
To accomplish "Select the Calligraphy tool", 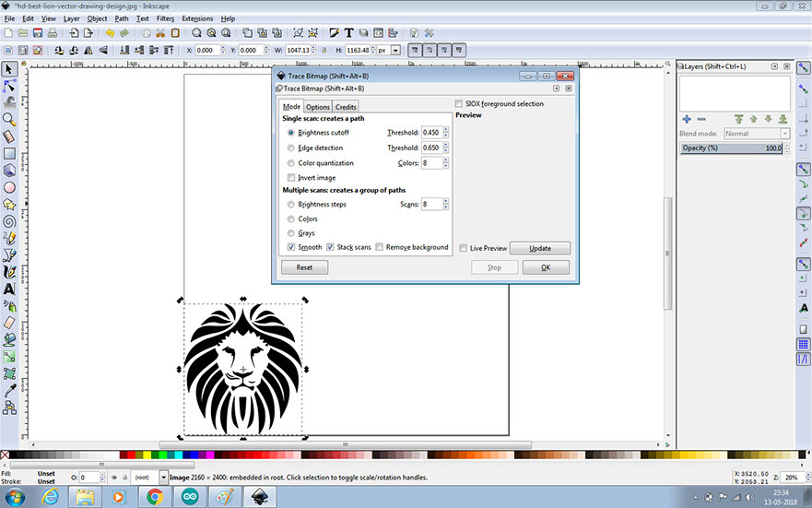I will tap(9, 272).
